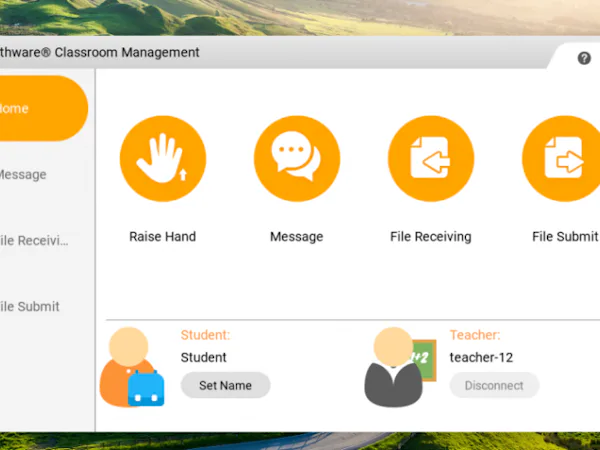
Task: Go to the File Submit sidebar tab
Action: click(x=29, y=307)
